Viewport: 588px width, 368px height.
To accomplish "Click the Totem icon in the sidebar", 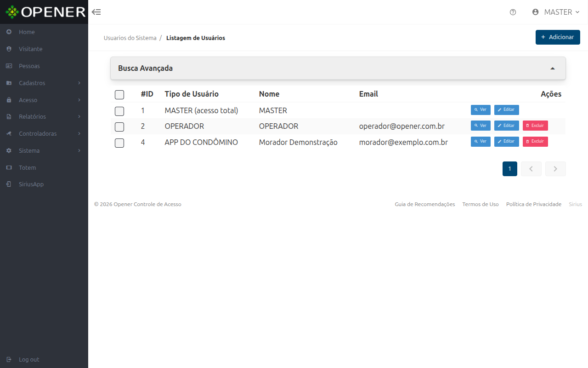I will point(9,167).
